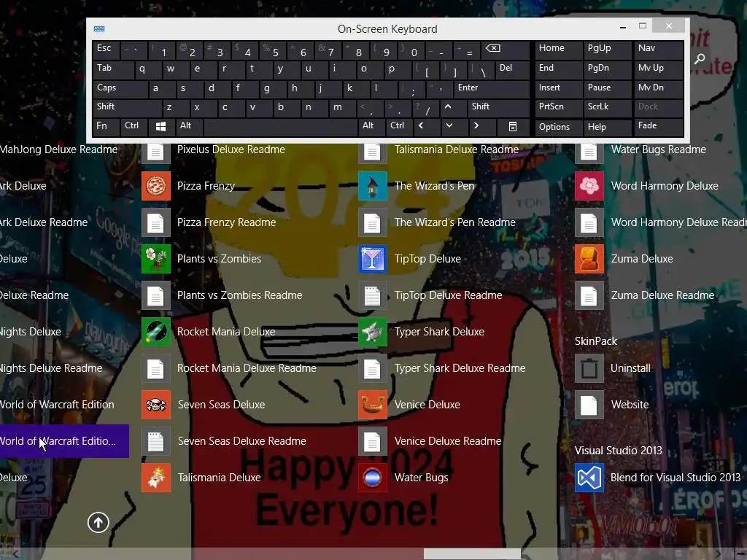Screen dimensions: 747x560
Task: Click the spacebar on On-Screen Keyboard
Action: (x=281, y=126)
